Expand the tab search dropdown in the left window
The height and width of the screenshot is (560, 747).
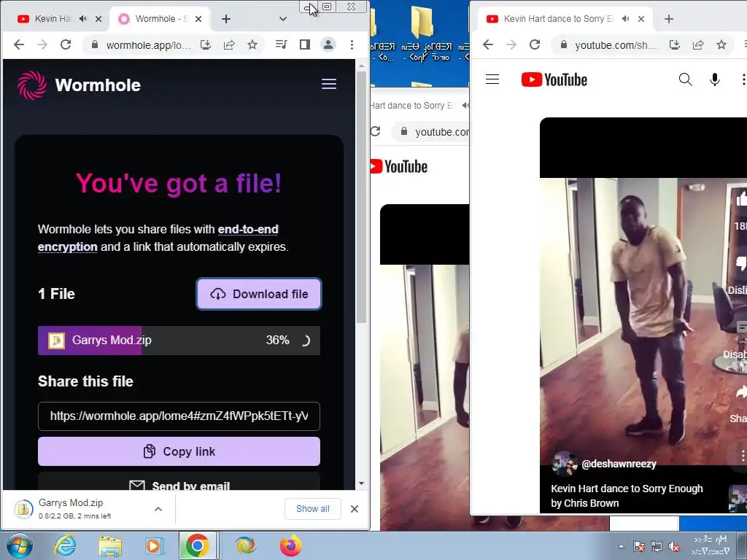coord(283,19)
